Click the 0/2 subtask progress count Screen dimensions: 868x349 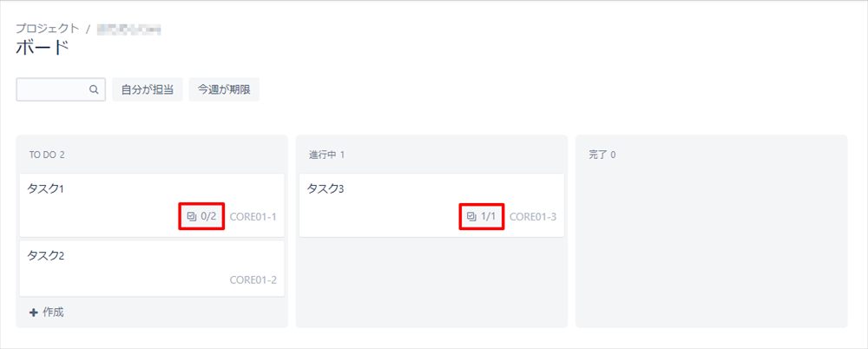[x=208, y=216]
